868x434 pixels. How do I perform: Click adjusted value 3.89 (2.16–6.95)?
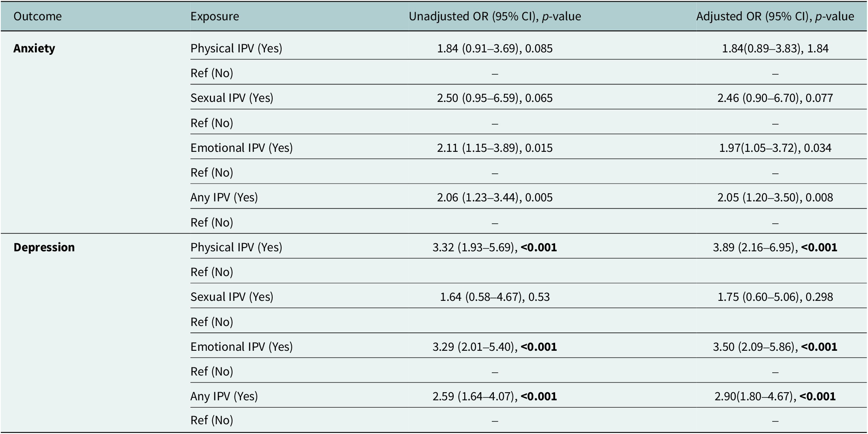(x=754, y=247)
